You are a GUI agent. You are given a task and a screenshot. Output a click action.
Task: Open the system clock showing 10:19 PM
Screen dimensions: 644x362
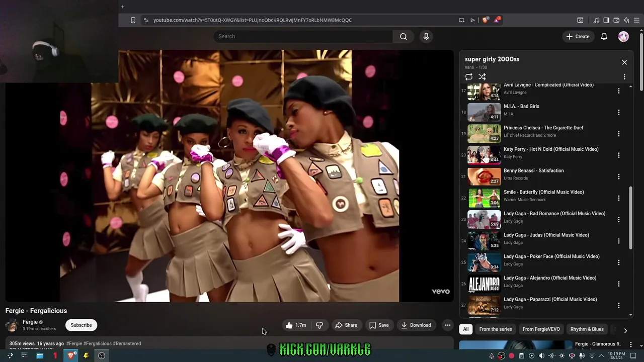tap(616, 356)
